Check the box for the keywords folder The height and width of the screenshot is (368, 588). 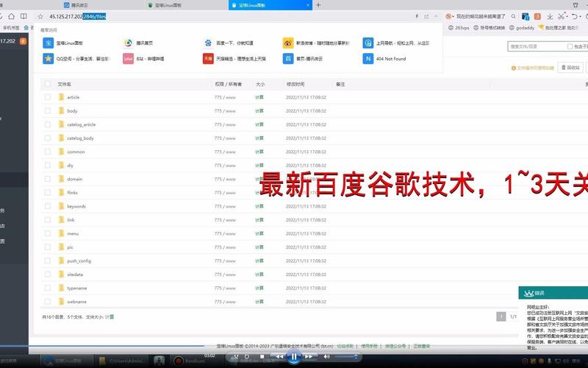tap(48, 206)
